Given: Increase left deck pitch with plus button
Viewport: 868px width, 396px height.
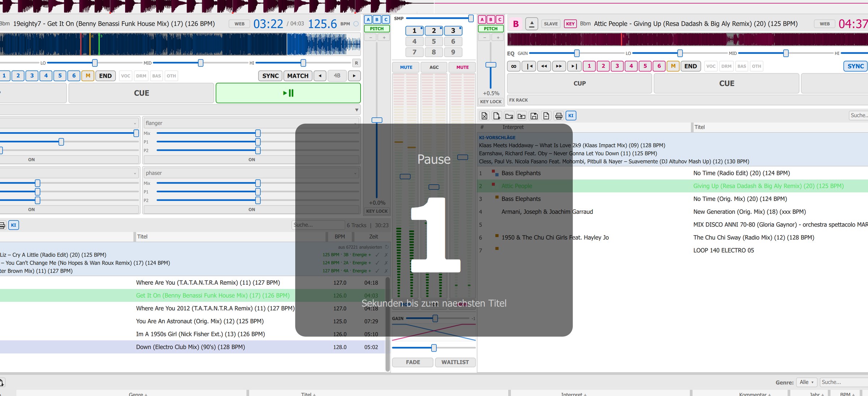Looking at the screenshot, I should point(384,38).
